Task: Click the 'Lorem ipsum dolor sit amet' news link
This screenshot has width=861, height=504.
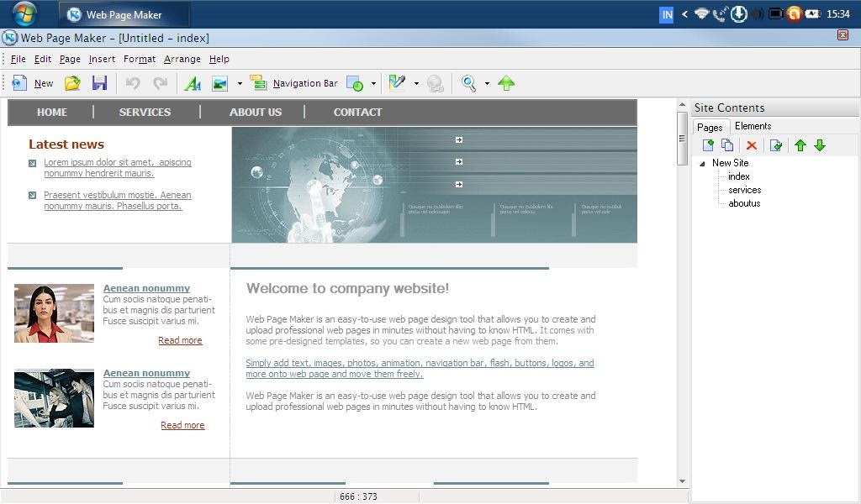Action: [x=118, y=168]
